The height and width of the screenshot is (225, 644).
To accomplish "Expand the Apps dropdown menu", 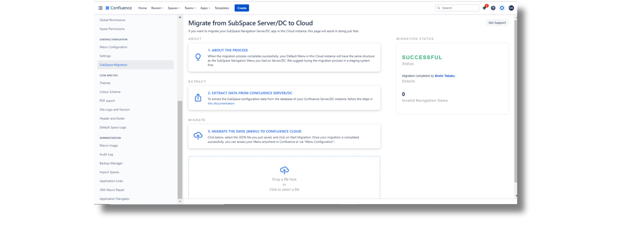I will click(205, 8).
